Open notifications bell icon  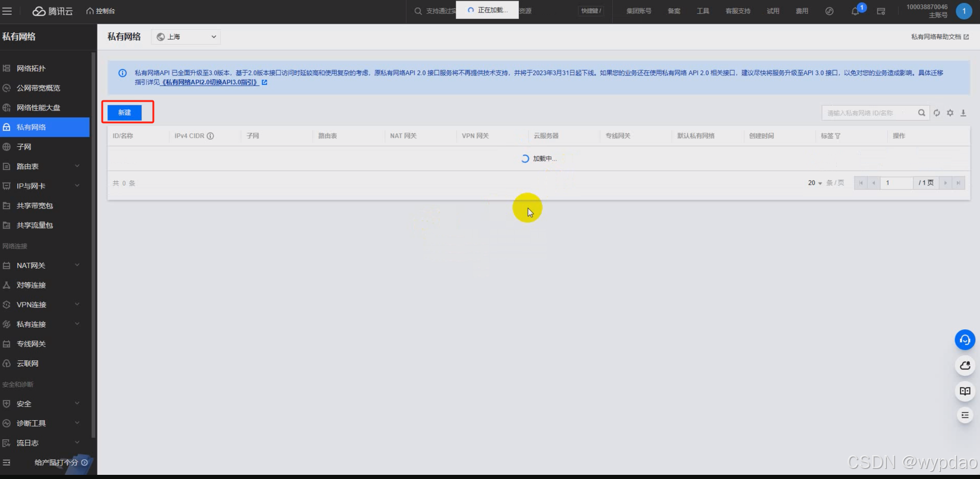pyautogui.click(x=855, y=11)
